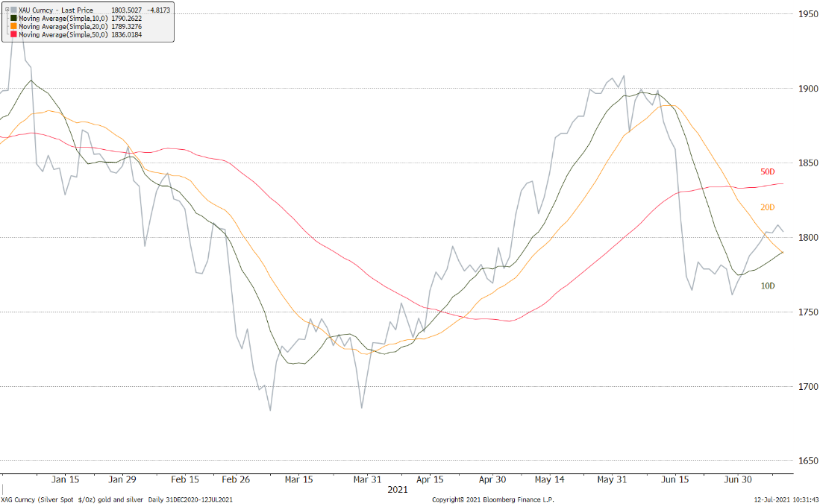The width and height of the screenshot is (820, 504).
Task: Click the red 50-day moving average swatch
Action: point(13,34)
